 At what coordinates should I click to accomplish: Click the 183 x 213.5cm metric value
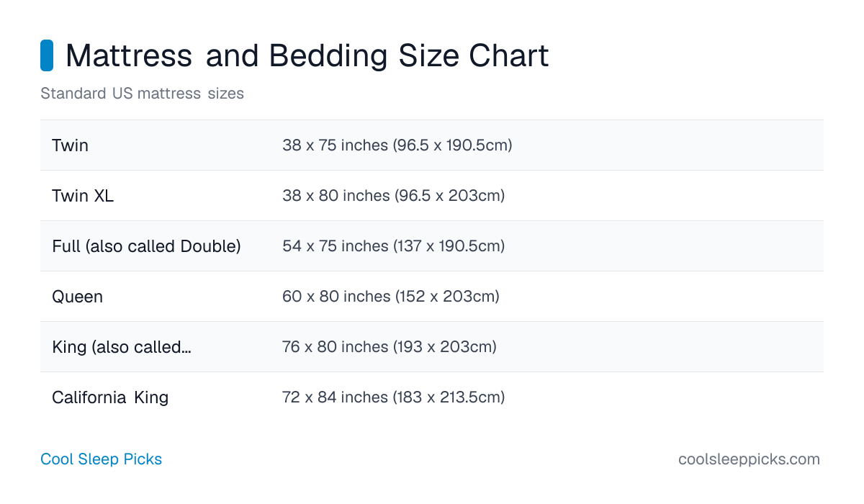tap(449, 397)
